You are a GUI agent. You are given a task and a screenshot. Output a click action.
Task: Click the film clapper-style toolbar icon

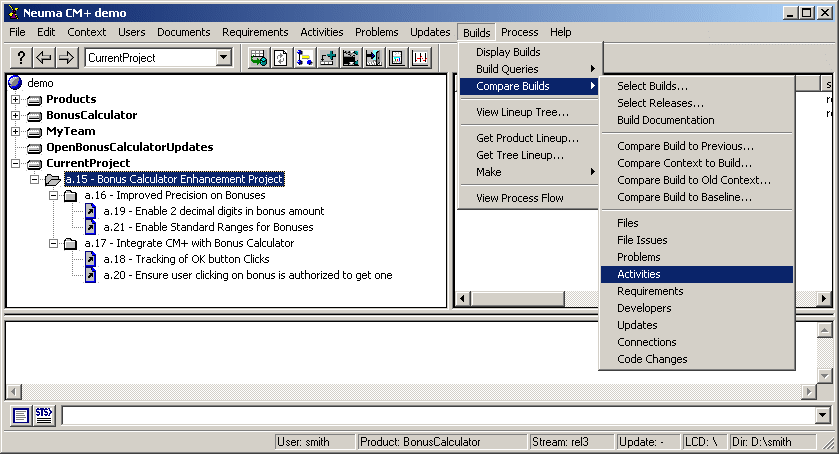[x=350, y=58]
